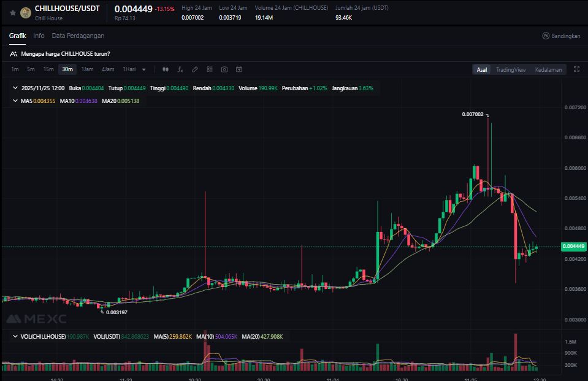The width and height of the screenshot is (588, 381).
Task: Expand the chart to fullscreen
Action: (x=576, y=69)
